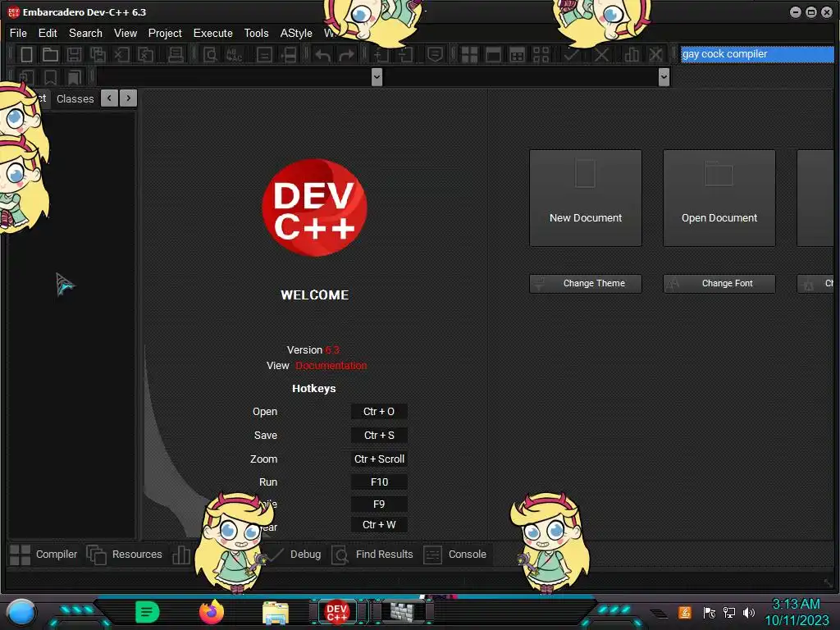Click the Open Document tile

(719, 199)
